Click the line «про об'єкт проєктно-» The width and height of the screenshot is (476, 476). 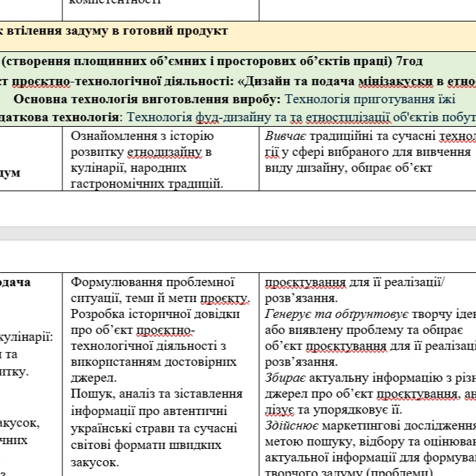[x=133, y=330]
